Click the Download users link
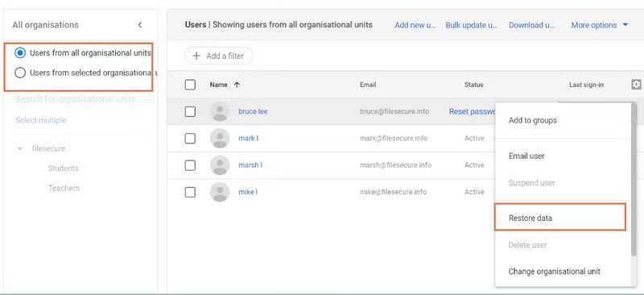644x295 pixels. (532, 25)
